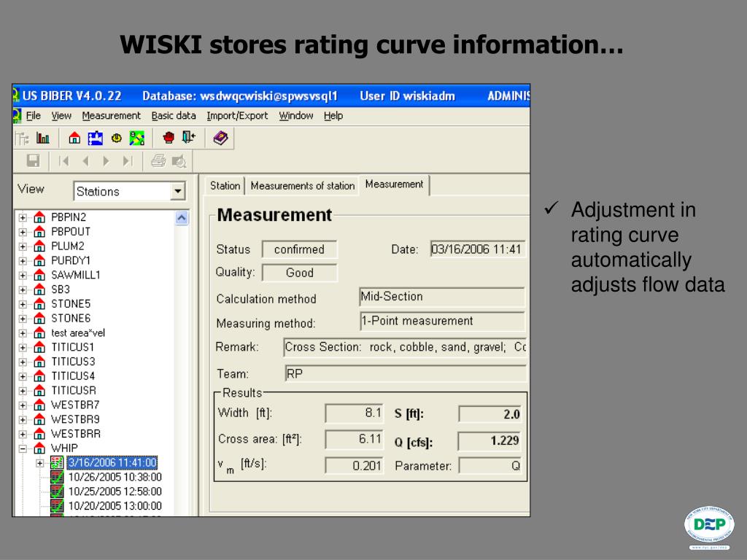This screenshot has width=747, height=560.
Task: Click the green map toolbar icon
Action: tap(136, 138)
